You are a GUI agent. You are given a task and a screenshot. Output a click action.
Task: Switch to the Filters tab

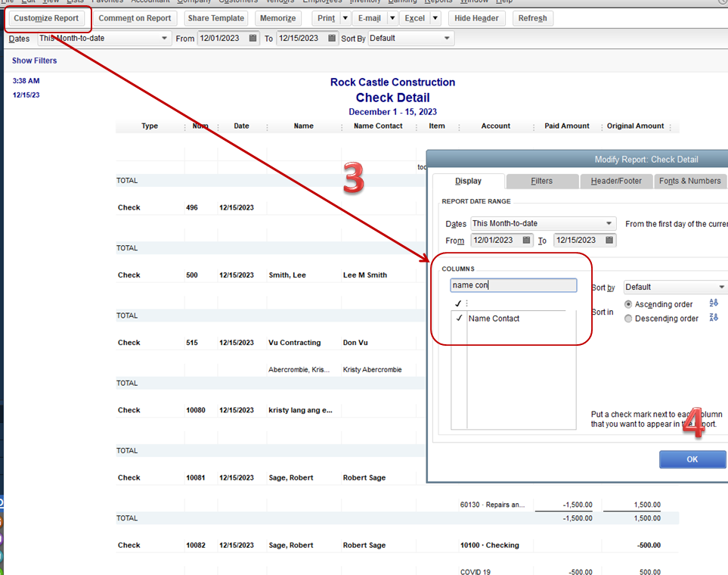(542, 181)
